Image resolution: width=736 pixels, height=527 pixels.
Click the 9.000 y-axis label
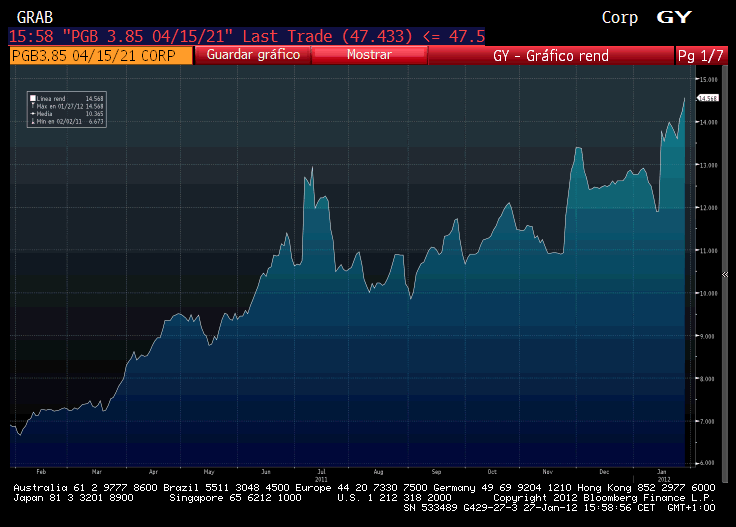point(707,336)
